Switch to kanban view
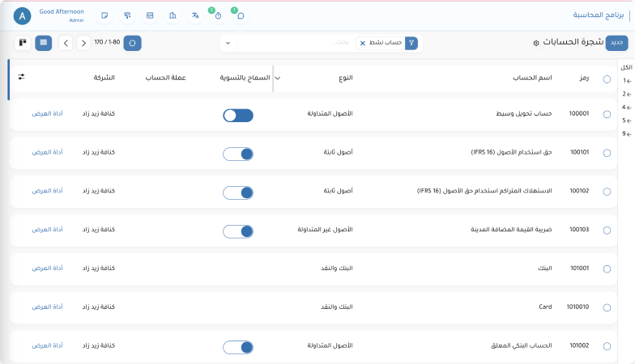The width and height of the screenshot is (635, 364). point(22,42)
